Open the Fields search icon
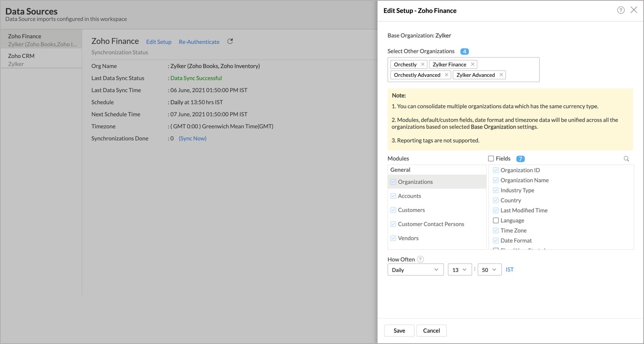 pos(626,159)
